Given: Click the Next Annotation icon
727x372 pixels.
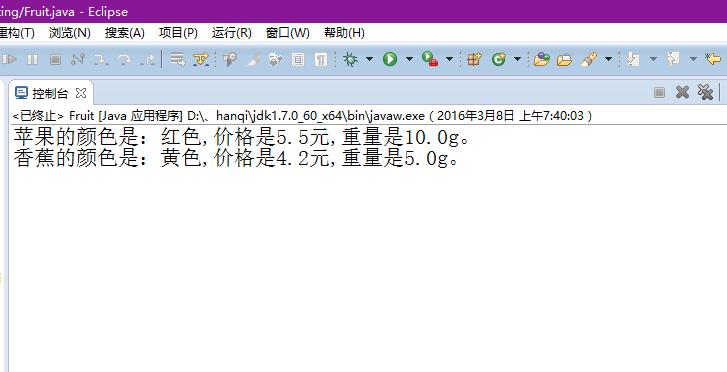Looking at the screenshot, I should [633, 59].
